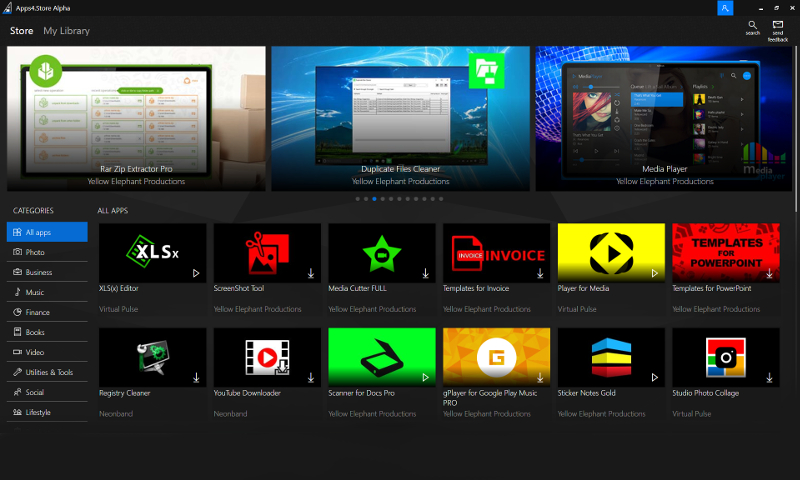Launch Sticker Notes Gold via play icon
The image size is (800, 480).
pos(655,377)
